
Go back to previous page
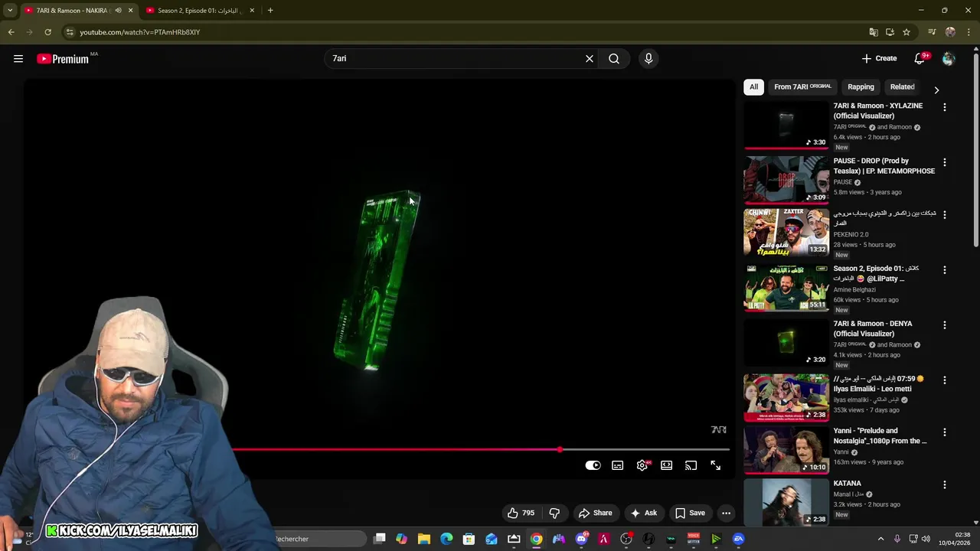(11, 32)
